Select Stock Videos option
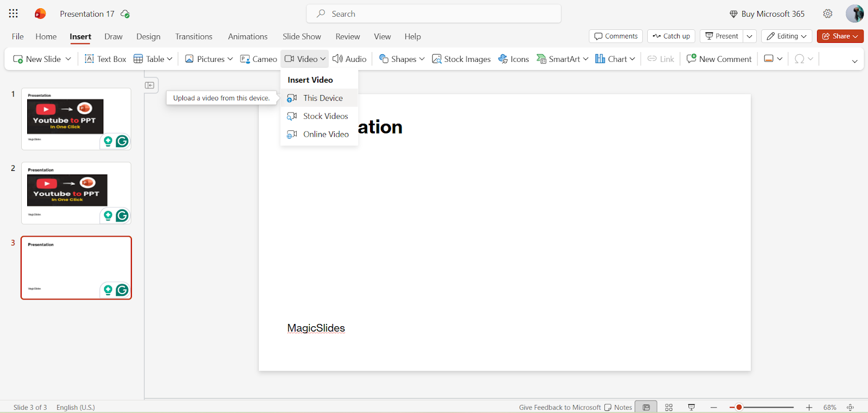This screenshot has width=868, height=413. (x=319, y=116)
